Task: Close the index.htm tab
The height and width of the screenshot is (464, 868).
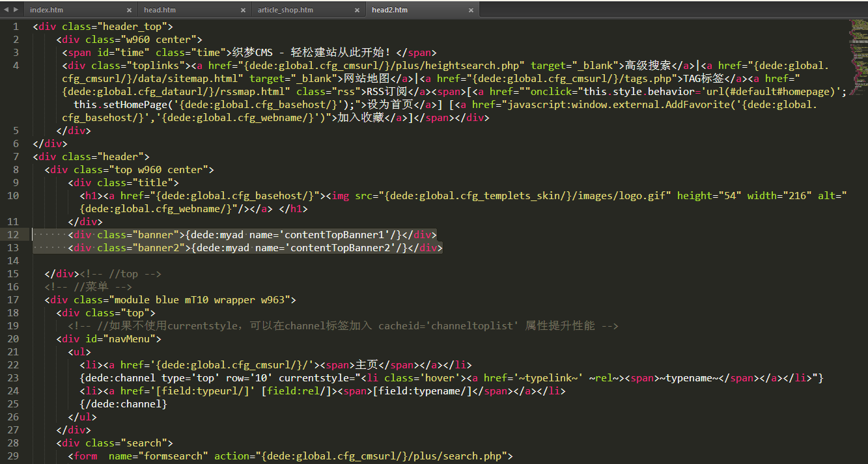Action: [129, 10]
